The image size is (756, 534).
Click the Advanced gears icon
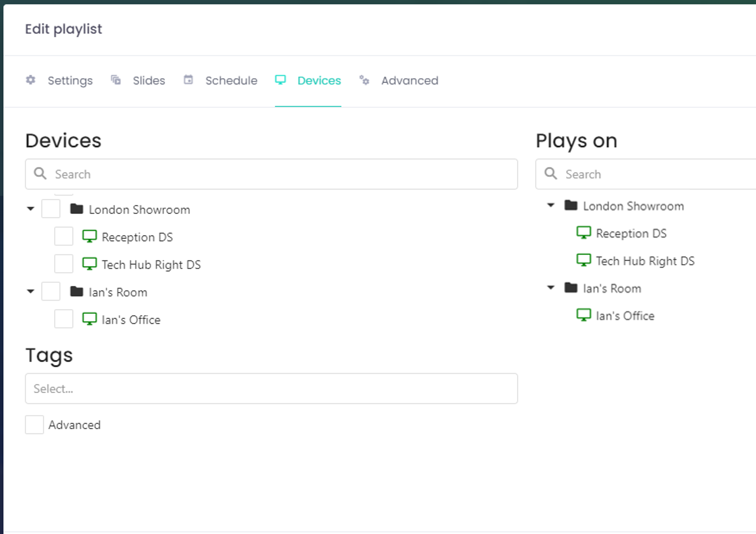364,80
